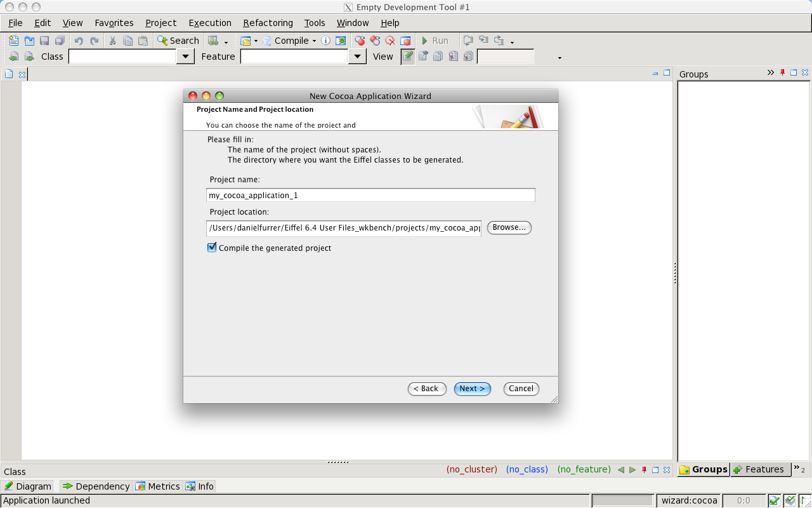Click the clear breakpoints red X icon
This screenshot has height=508, width=812.
point(390,41)
